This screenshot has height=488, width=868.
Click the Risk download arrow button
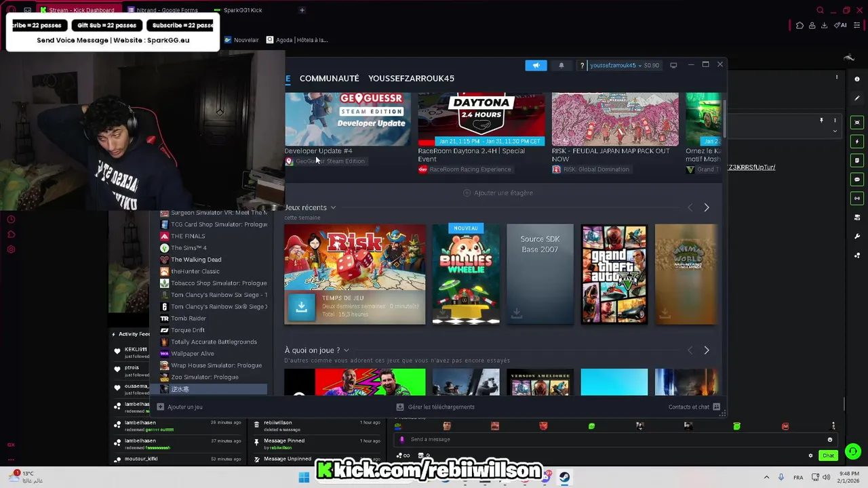[302, 307]
